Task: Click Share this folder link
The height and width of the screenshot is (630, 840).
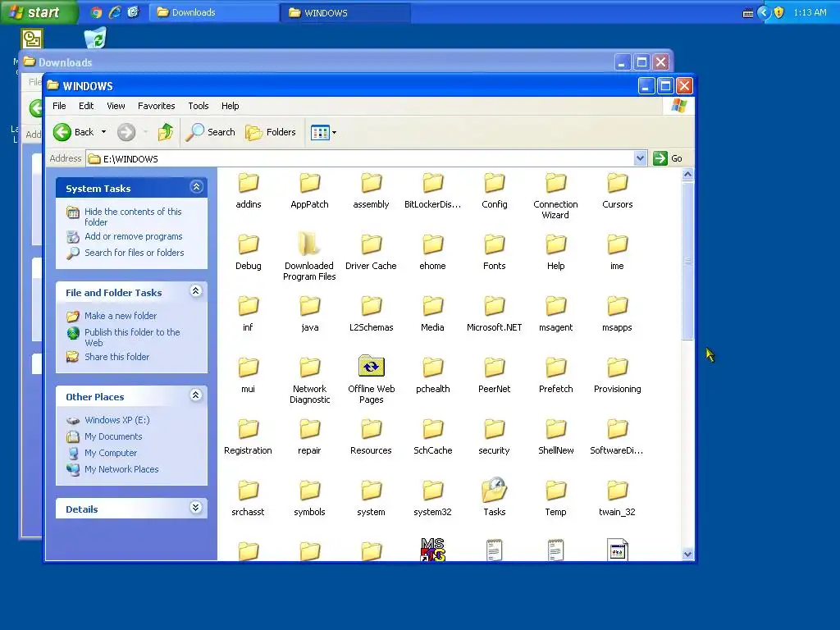Action: pyautogui.click(x=116, y=357)
